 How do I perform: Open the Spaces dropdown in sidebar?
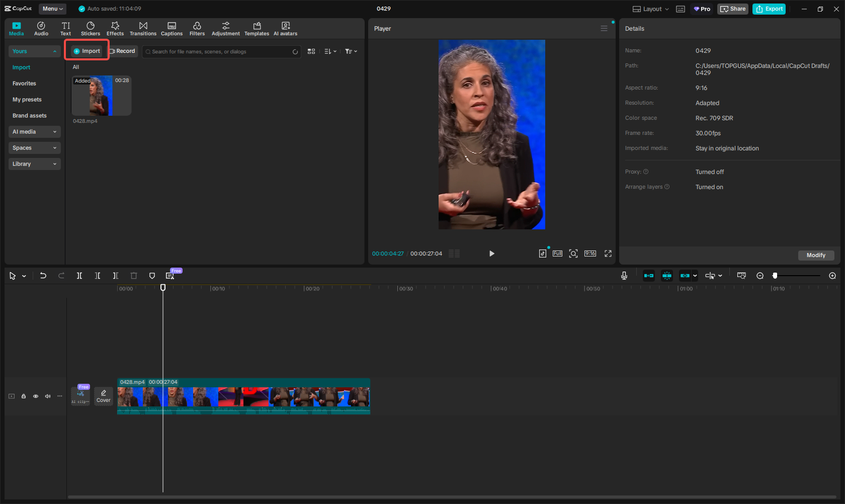click(34, 147)
